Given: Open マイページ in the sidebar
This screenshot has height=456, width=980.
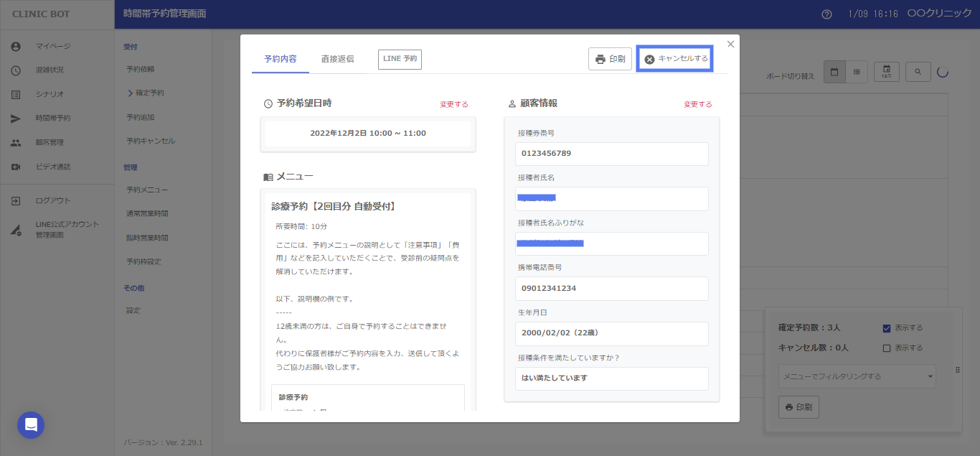Looking at the screenshot, I should [53, 46].
